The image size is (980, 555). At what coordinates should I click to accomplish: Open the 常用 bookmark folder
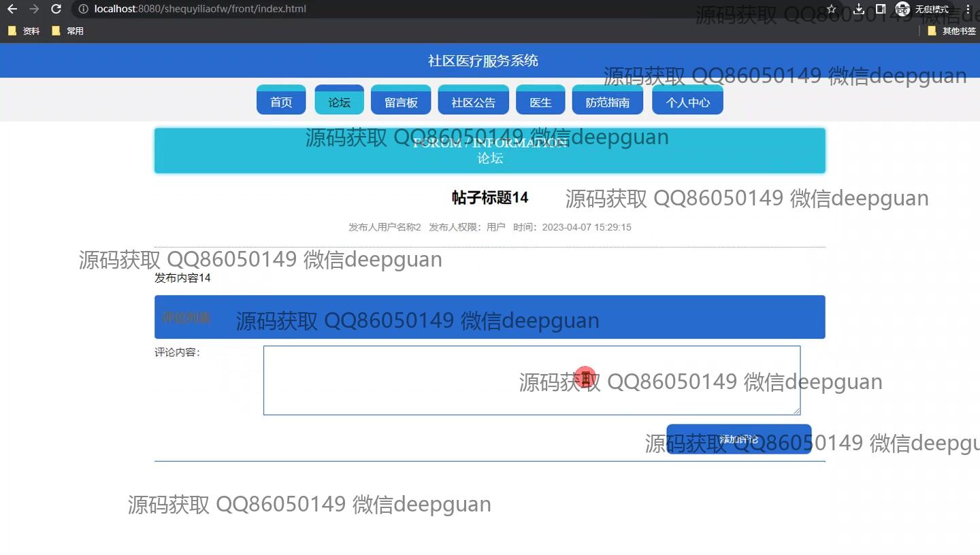pos(67,31)
